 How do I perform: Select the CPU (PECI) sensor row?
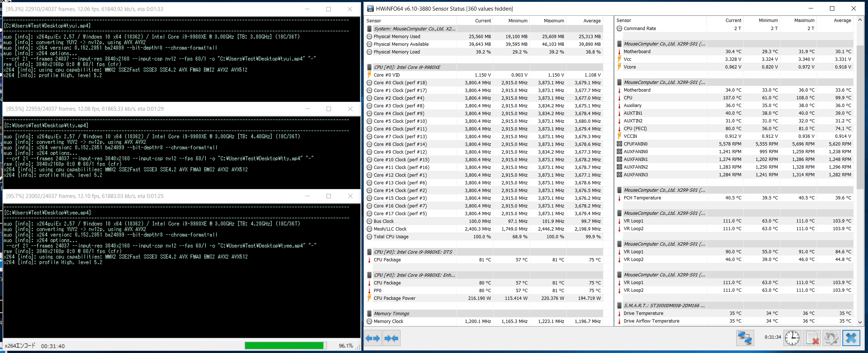click(x=734, y=129)
